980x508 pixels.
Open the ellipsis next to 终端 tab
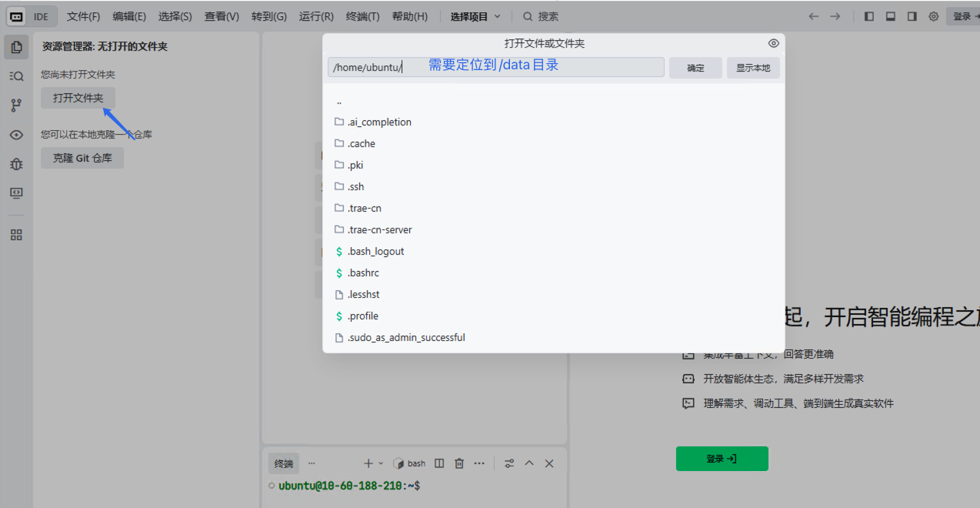click(312, 463)
